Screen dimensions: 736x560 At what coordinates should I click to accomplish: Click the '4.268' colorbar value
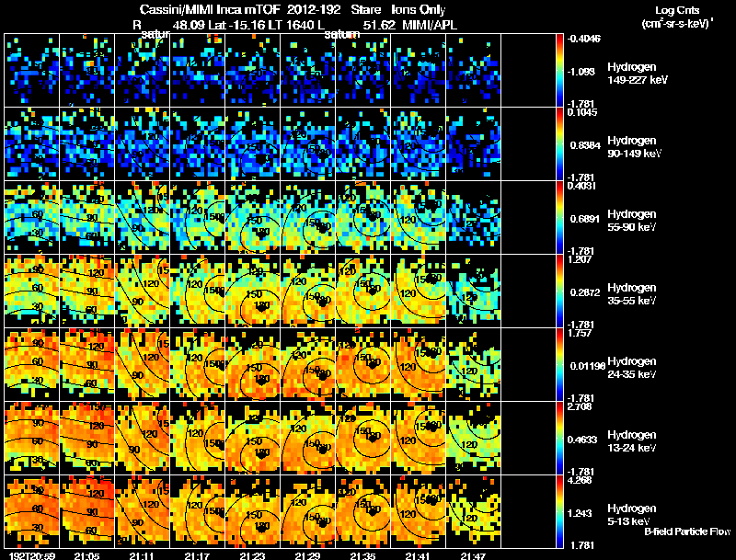tap(580, 480)
